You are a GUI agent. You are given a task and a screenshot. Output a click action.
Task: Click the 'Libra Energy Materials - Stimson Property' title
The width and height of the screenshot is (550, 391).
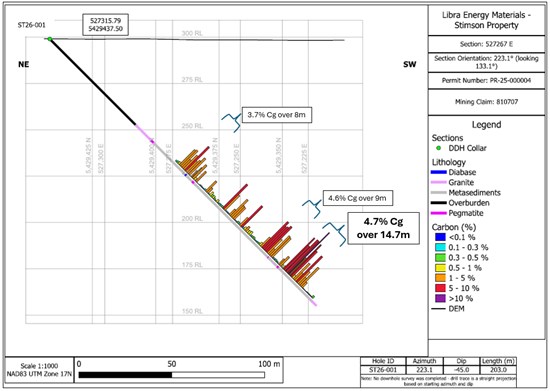(x=486, y=20)
